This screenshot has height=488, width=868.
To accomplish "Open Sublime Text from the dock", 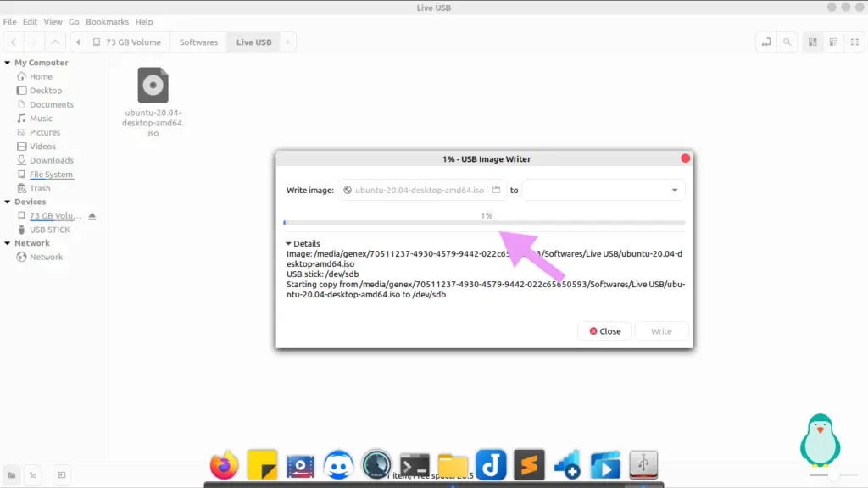I will pos(529,465).
